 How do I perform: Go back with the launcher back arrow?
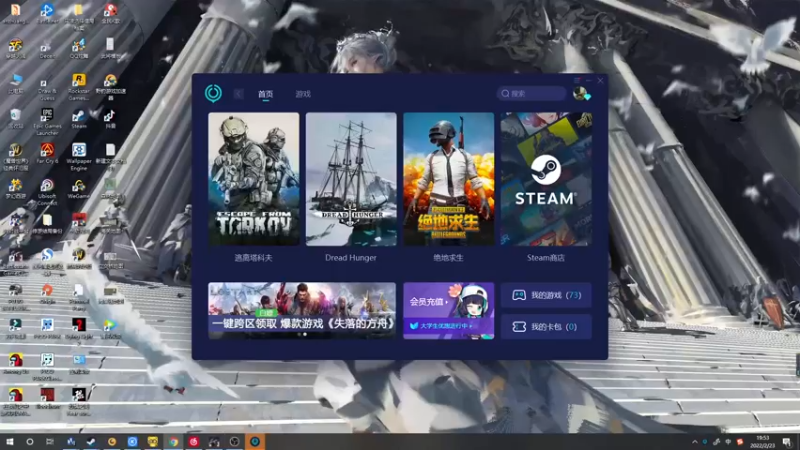tap(238, 94)
